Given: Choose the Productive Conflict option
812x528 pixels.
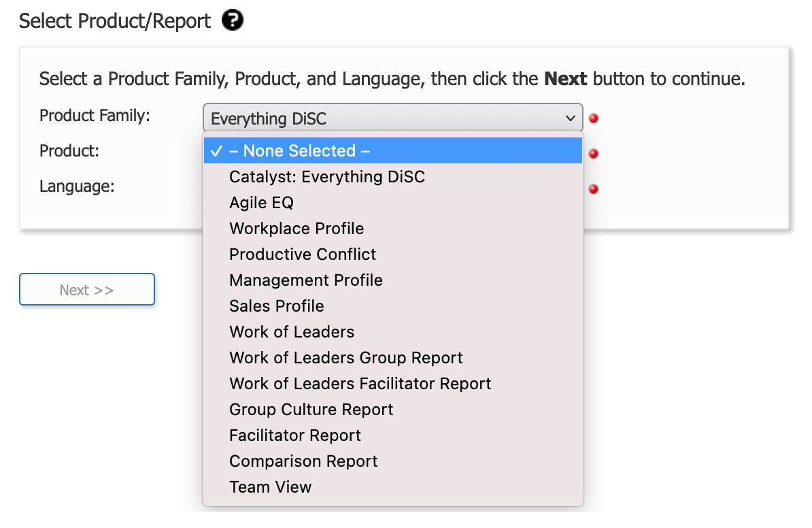Looking at the screenshot, I should pyautogui.click(x=392, y=254).
